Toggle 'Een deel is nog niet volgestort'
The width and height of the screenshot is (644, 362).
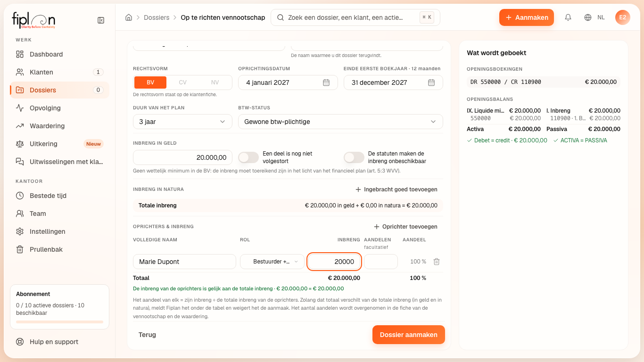[248, 157]
